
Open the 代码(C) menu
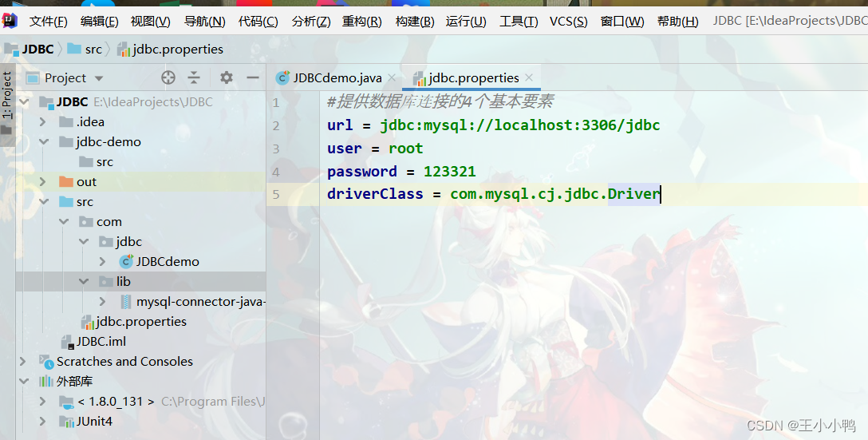tap(258, 22)
